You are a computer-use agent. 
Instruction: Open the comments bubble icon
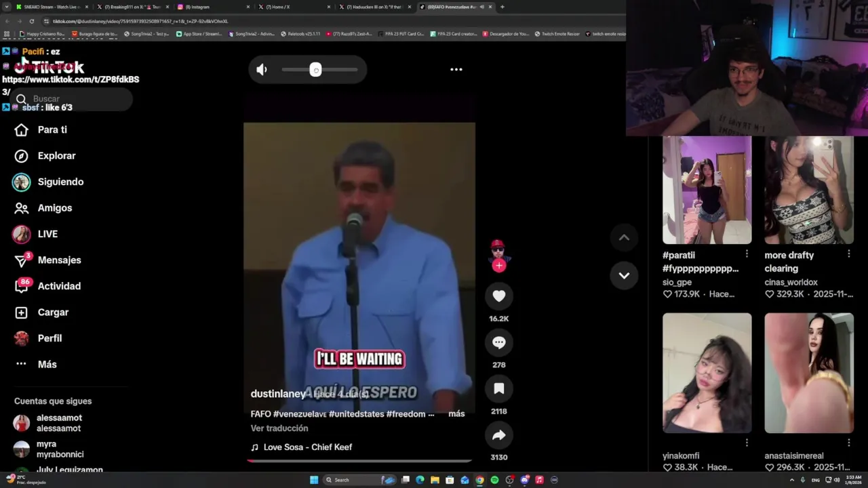(x=499, y=342)
